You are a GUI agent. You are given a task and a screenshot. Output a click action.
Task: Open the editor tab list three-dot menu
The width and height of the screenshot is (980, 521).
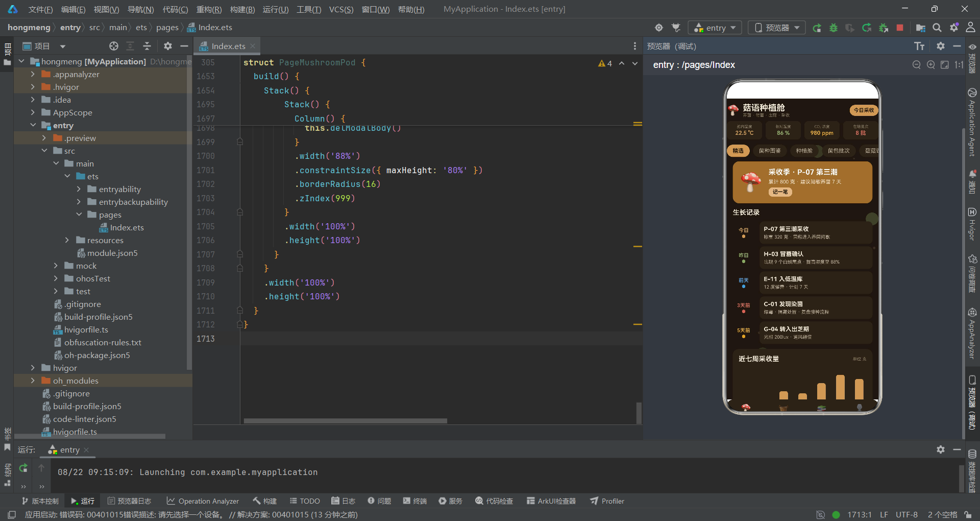(x=635, y=46)
